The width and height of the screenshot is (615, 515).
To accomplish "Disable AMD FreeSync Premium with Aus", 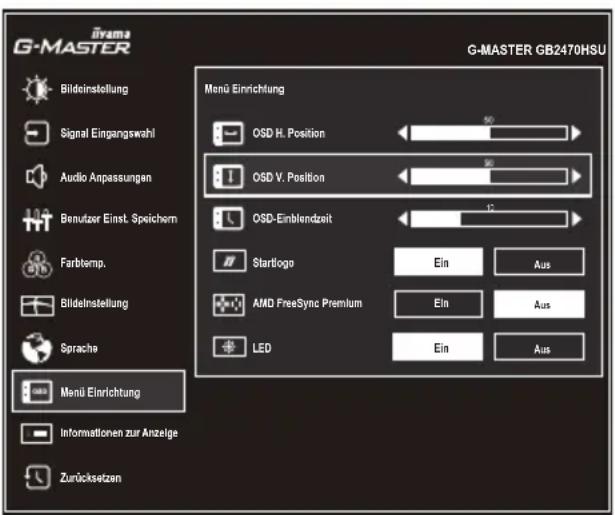I will (539, 304).
